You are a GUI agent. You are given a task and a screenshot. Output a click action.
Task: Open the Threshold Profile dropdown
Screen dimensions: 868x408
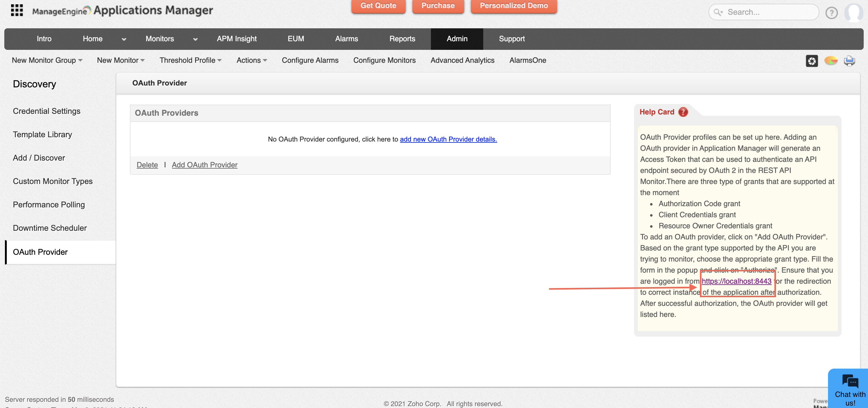point(191,60)
